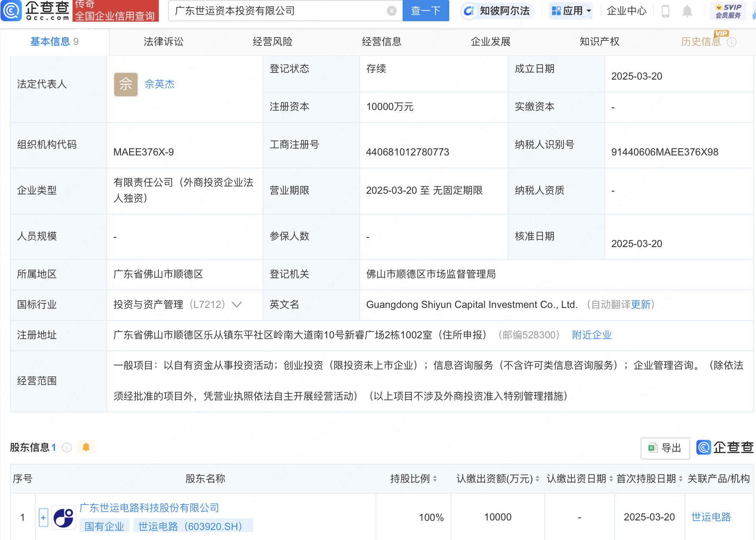Open 企业中心 link
The width and height of the screenshot is (756, 540).
point(626,11)
